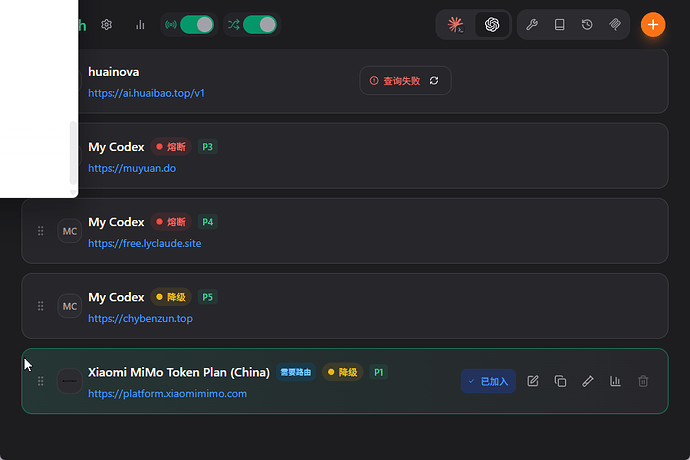
Task: Select the Xiaomi MiMo Token Plan (China) title
Action: (x=179, y=372)
